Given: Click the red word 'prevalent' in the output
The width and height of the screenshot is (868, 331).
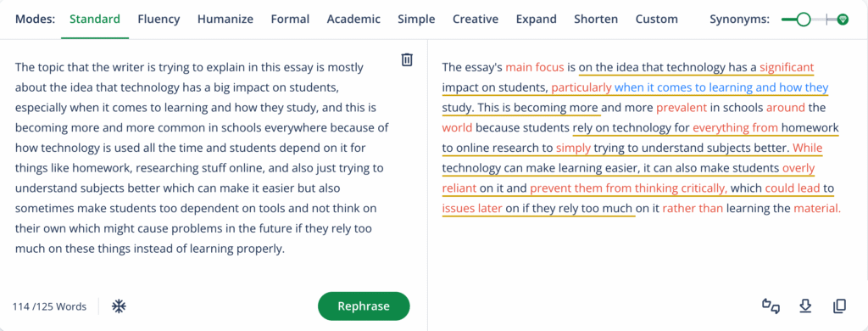Looking at the screenshot, I should pyautogui.click(x=682, y=108).
